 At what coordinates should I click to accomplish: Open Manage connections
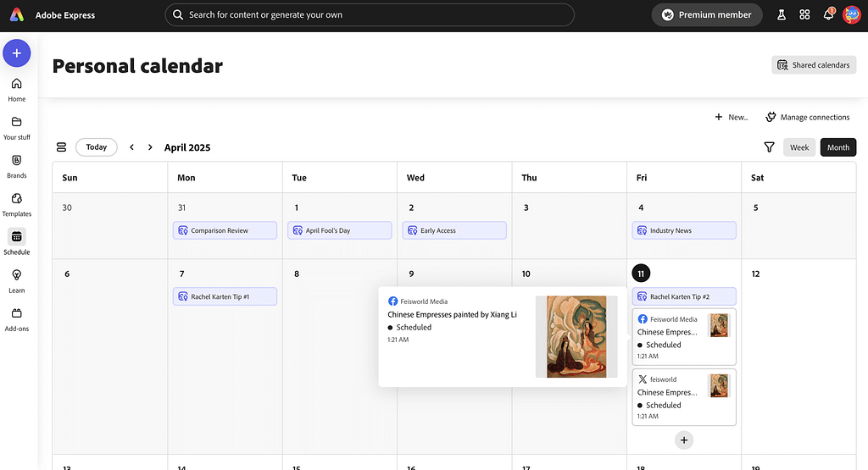807,117
